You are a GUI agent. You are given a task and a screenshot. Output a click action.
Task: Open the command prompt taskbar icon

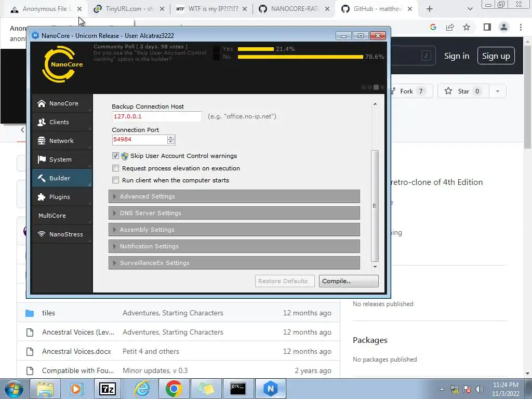238,389
